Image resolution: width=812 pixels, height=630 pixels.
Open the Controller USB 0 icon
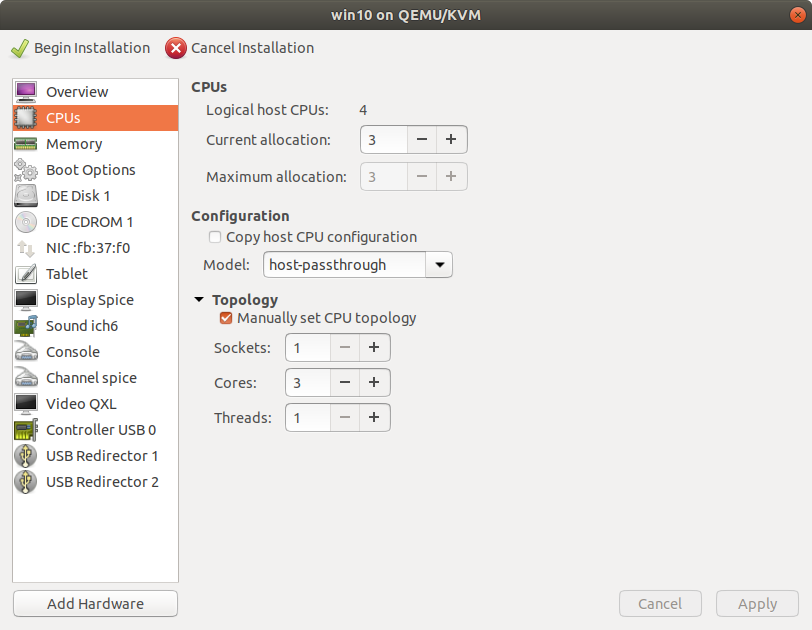(x=26, y=430)
